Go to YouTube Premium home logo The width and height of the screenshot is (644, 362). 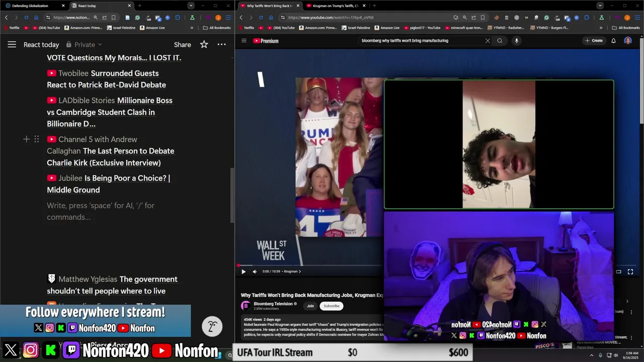(x=266, y=41)
